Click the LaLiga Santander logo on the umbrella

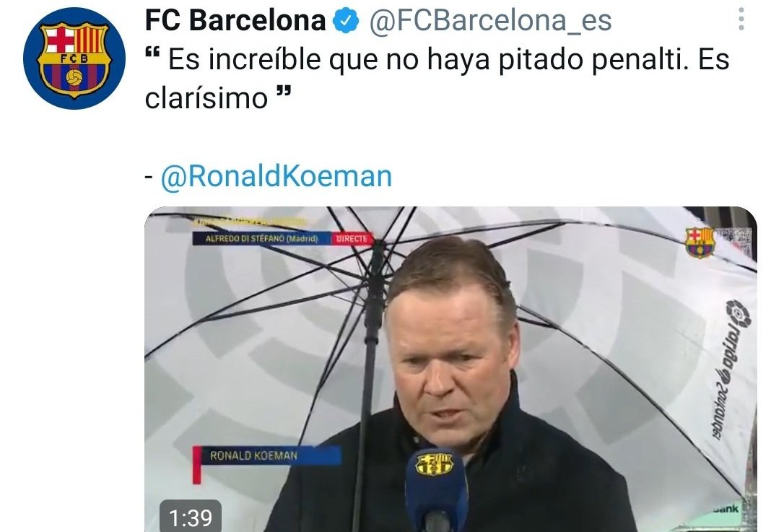[729, 370]
